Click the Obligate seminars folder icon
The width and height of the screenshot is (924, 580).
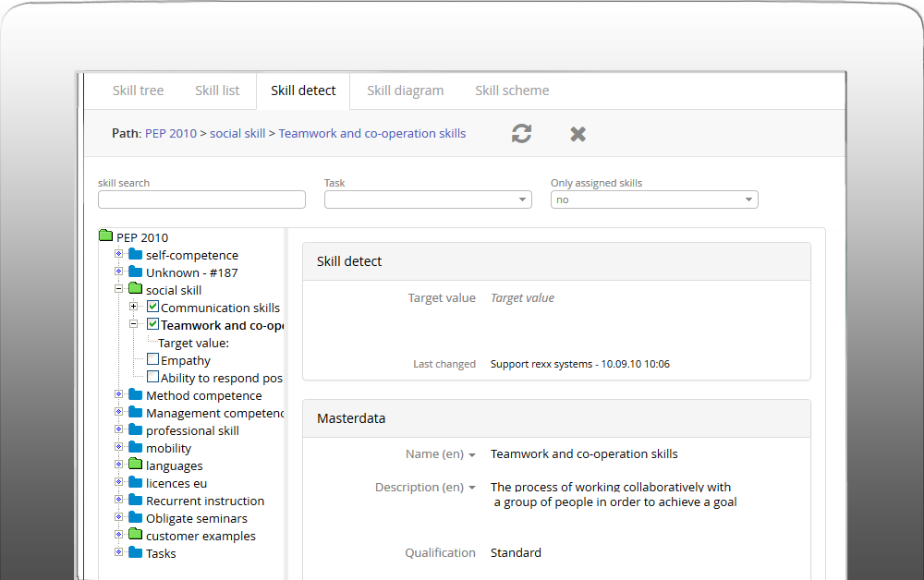pyautogui.click(x=136, y=517)
